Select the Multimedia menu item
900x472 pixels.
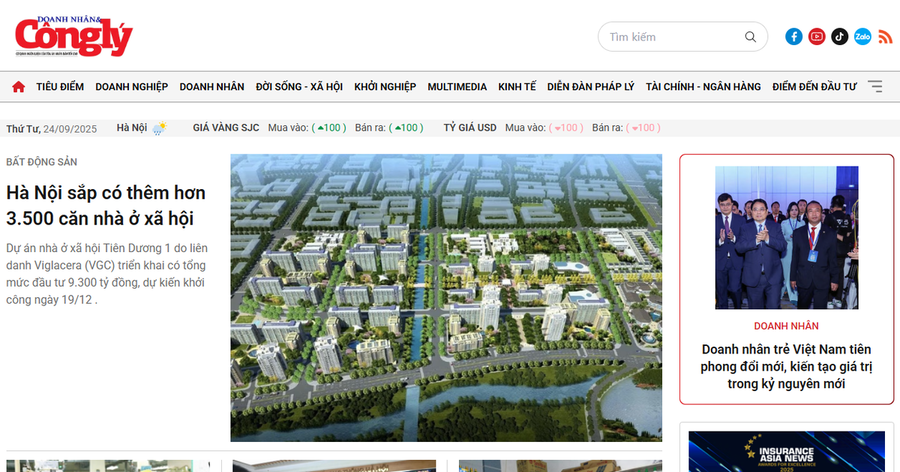coord(457,87)
